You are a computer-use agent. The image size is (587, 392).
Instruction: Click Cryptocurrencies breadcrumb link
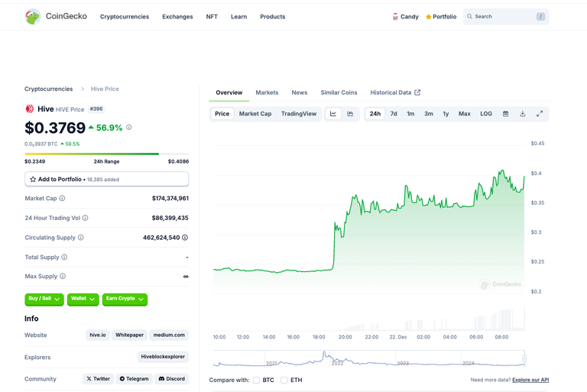[x=49, y=89]
